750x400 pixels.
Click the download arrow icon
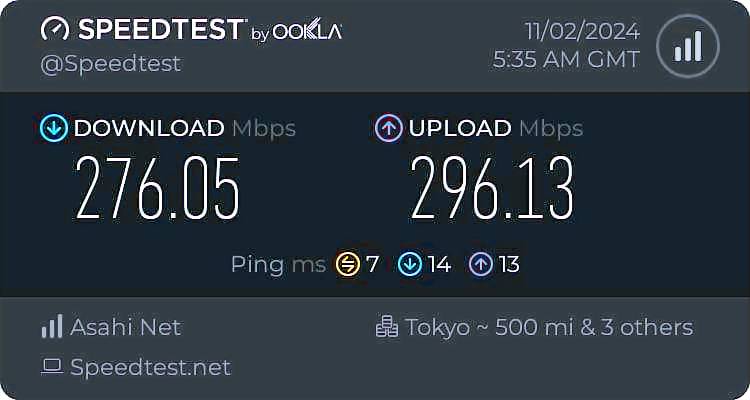pos(53,128)
